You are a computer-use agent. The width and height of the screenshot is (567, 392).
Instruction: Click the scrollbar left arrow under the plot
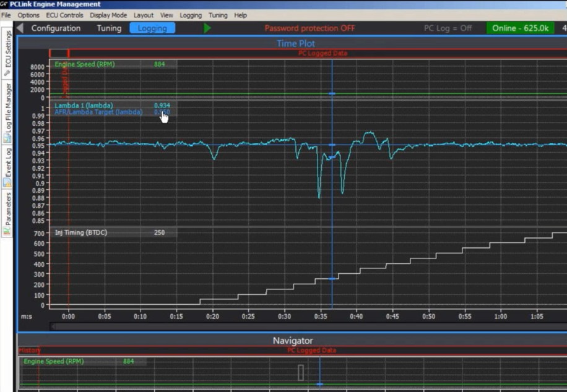(53, 326)
